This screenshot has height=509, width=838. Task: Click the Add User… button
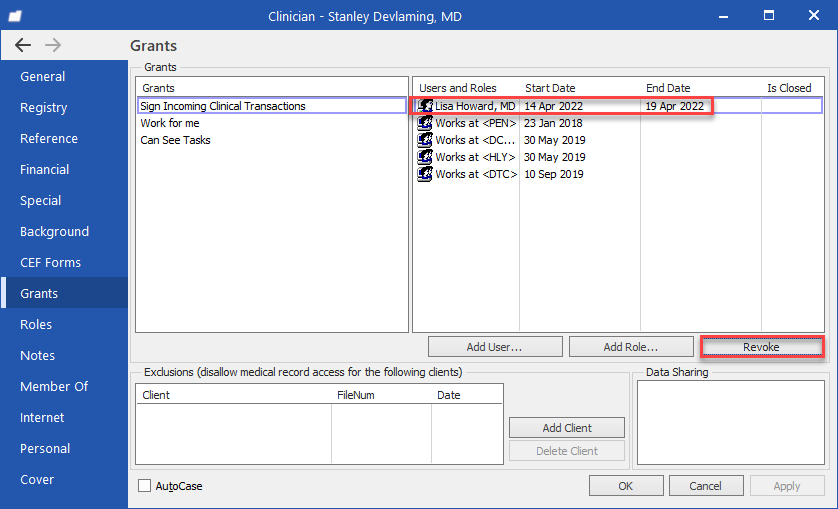coord(495,347)
